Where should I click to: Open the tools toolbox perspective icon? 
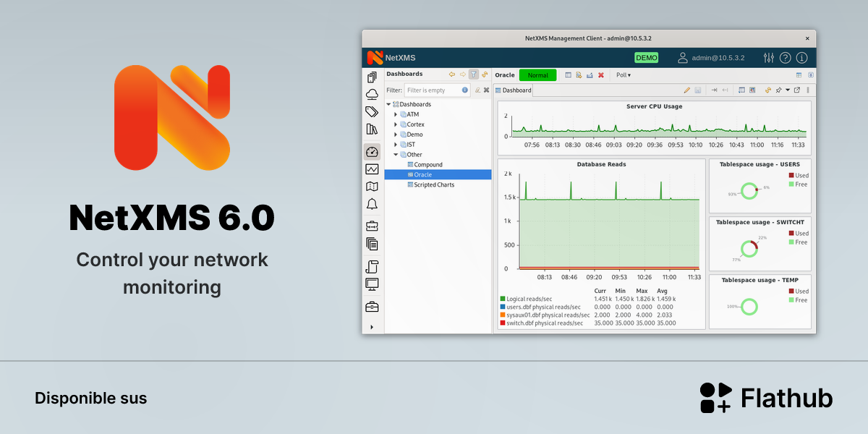pyautogui.click(x=372, y=307)
